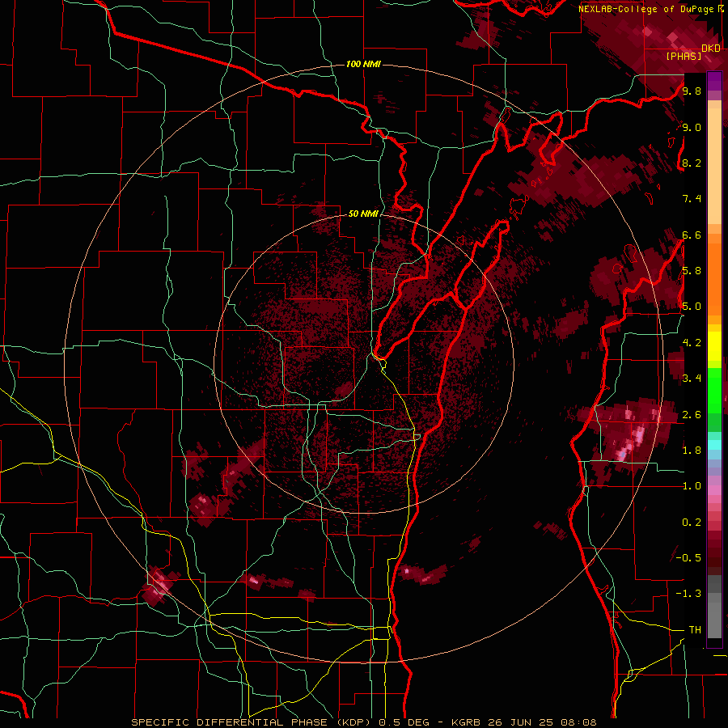
Task: Pick the peach band of the color scale
Action: click(714, 167)
